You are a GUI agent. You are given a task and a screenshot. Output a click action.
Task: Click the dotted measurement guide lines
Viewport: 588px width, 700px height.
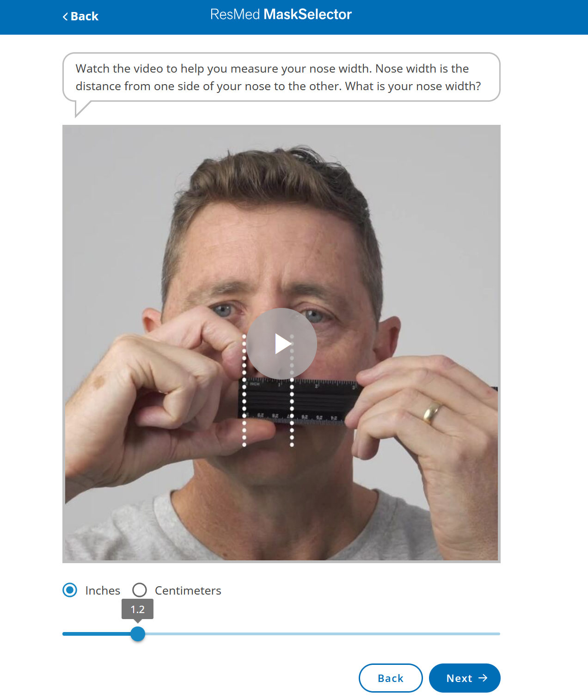268,391
